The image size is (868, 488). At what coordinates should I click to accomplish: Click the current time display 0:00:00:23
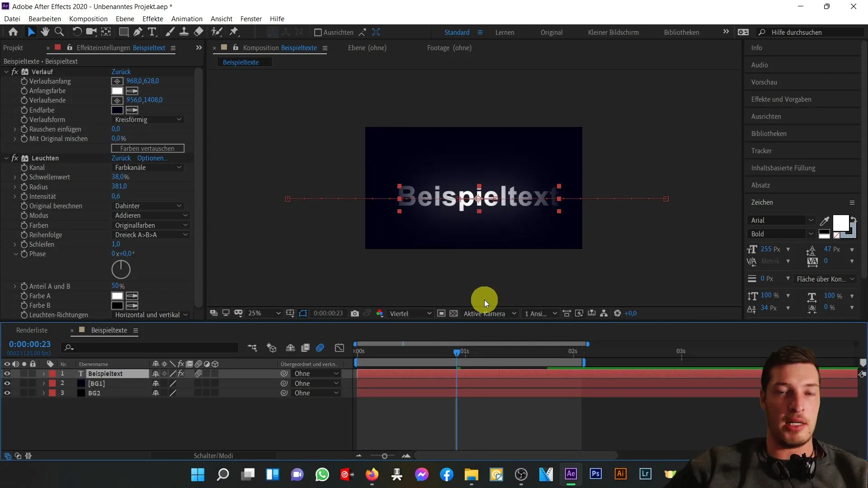pyautogui.click(x=30, y=344)
